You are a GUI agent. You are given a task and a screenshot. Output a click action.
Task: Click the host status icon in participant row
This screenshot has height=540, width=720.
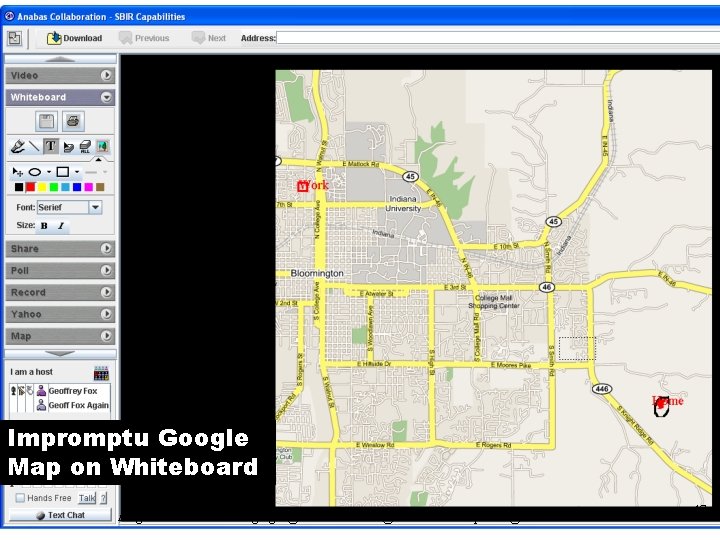point(13,391)
